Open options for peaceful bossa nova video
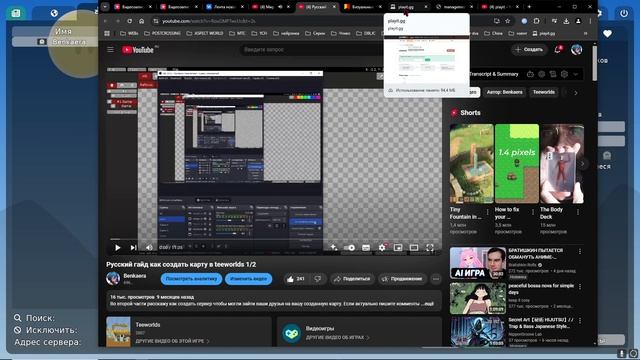This screenshot has height=360, width=640. (x=580, y=287)
